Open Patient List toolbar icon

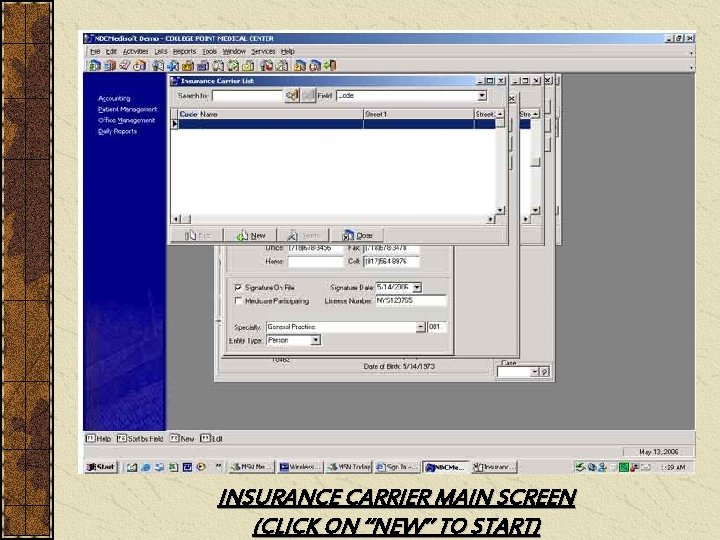pos(158,66)
